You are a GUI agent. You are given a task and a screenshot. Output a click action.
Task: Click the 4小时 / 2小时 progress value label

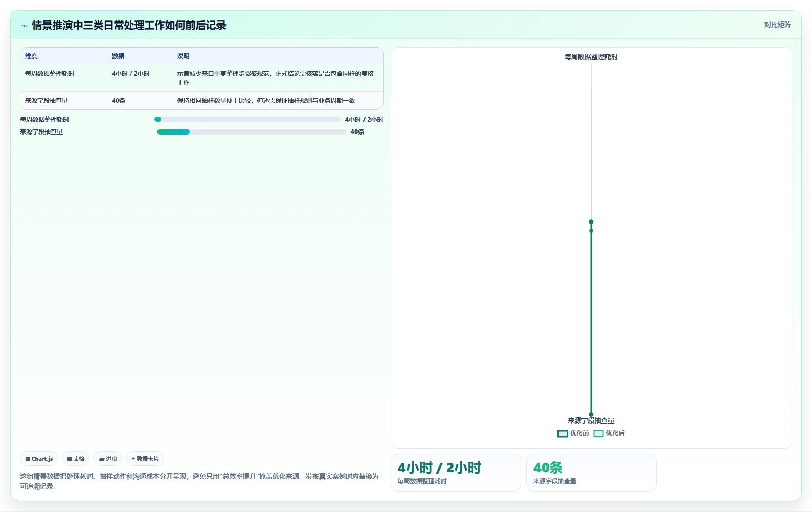(364, 120)
